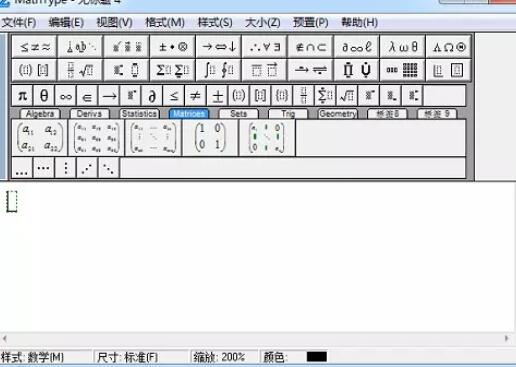Insert the 2x2 identity matrix
This screenshot has height=367, width=516.
(210, 138)
